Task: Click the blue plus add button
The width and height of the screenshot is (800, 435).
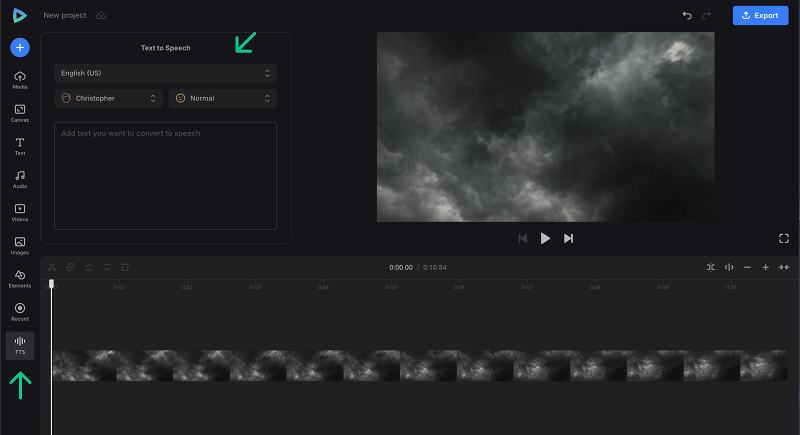Action: tap(20, 47)
